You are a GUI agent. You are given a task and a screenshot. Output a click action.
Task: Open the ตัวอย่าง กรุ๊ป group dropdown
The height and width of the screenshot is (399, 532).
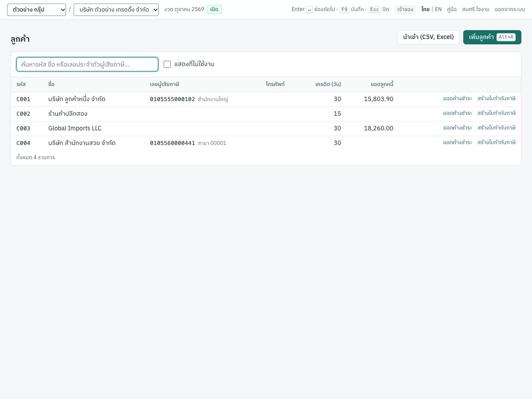36,10
